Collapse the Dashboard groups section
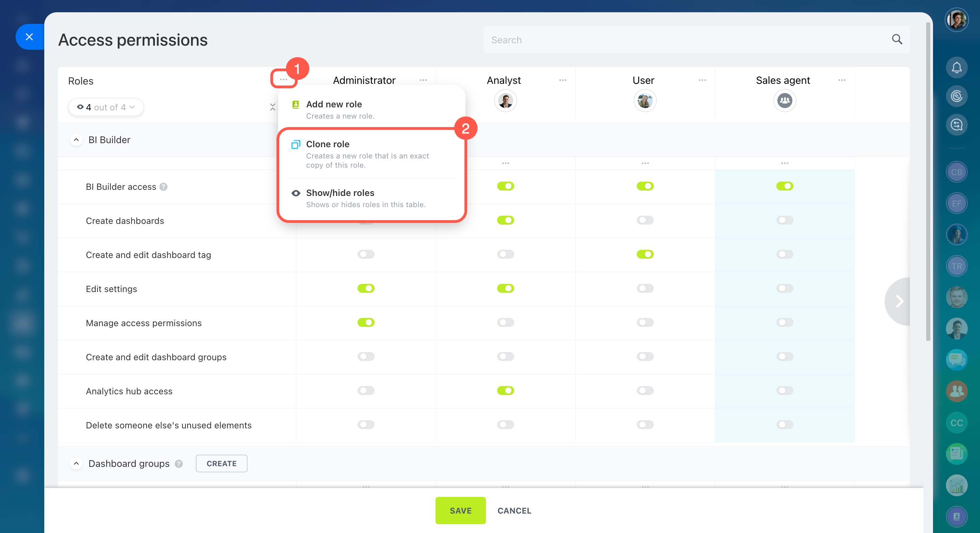980x533 pixels. 77,464
